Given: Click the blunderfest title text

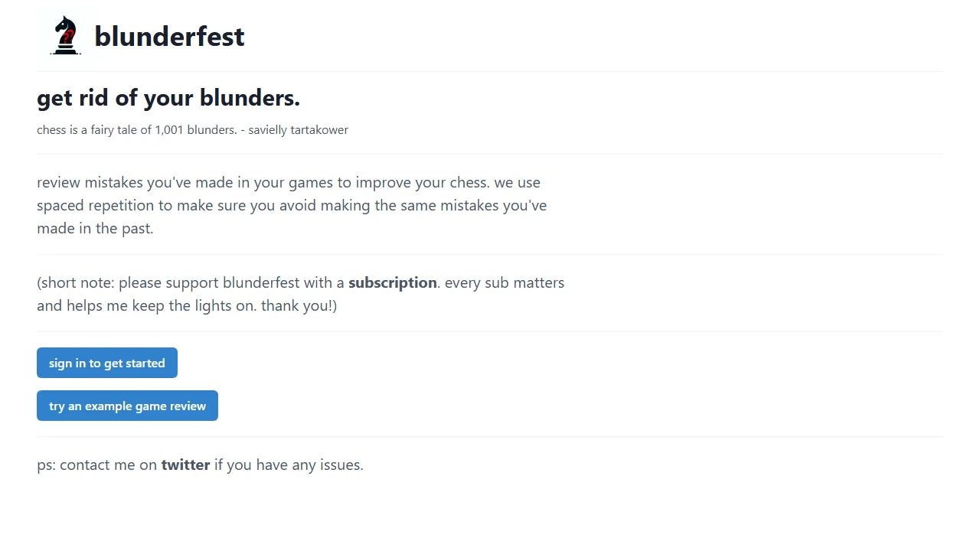Looking at the screenshot, I should click(x=169, y=36).
